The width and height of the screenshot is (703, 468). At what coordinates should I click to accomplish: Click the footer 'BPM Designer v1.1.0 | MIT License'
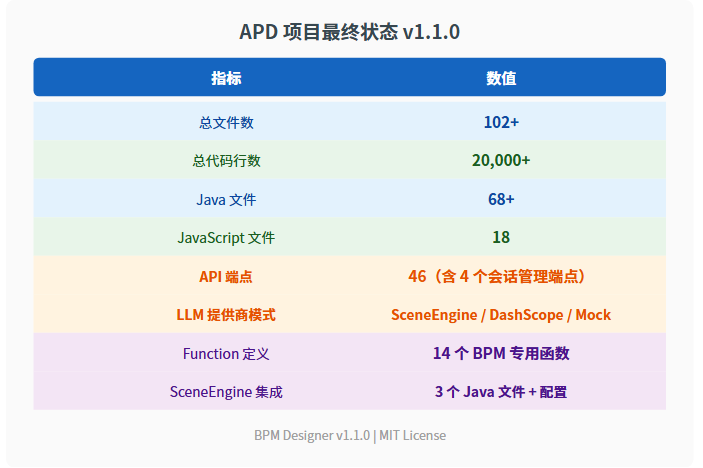pos(350,435)
